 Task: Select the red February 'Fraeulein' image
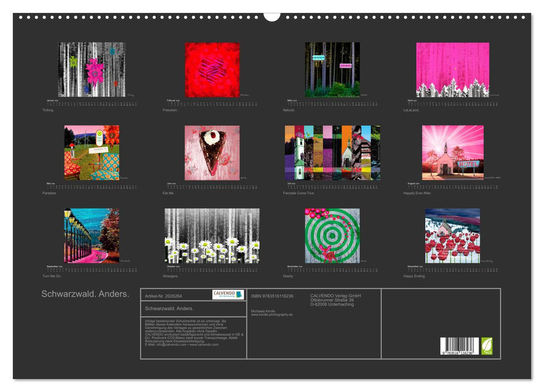pyautogui.click(x=212, y=69)
